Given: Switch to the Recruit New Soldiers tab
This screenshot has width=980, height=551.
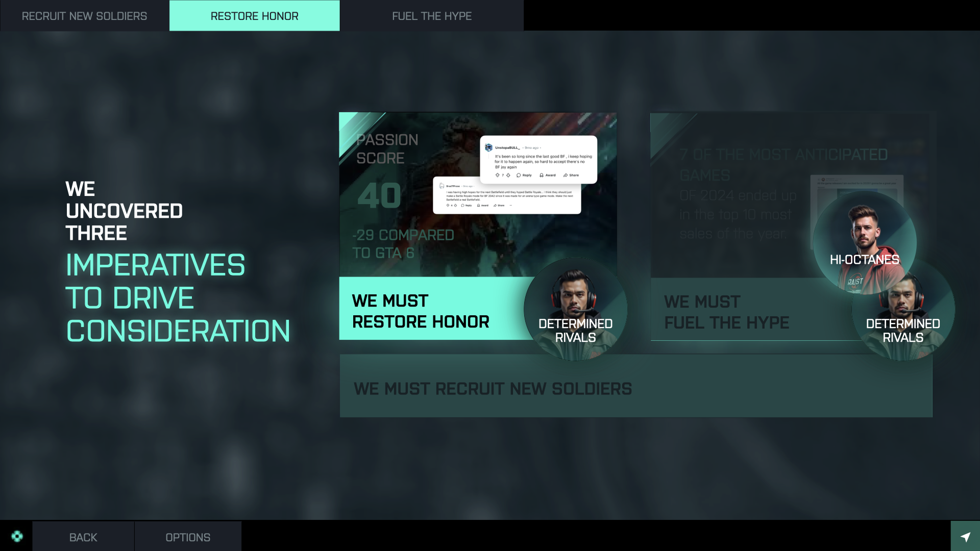Looking at the screenshot, I should [84, 16].
